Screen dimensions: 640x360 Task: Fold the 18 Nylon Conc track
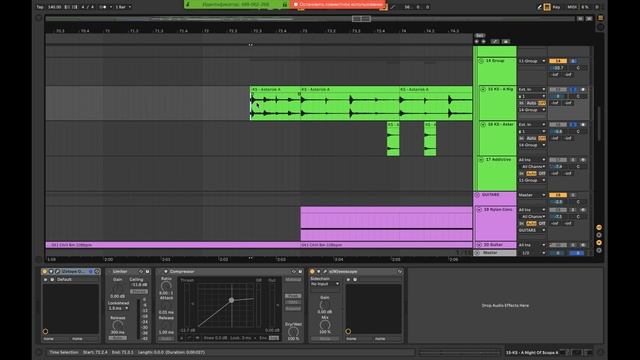point(480,209)
